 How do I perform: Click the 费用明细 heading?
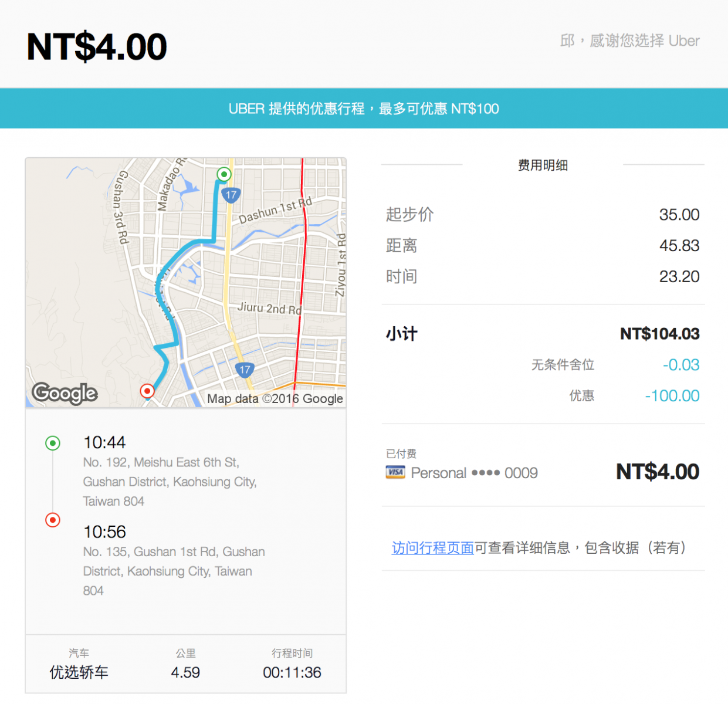coord(543,165)
